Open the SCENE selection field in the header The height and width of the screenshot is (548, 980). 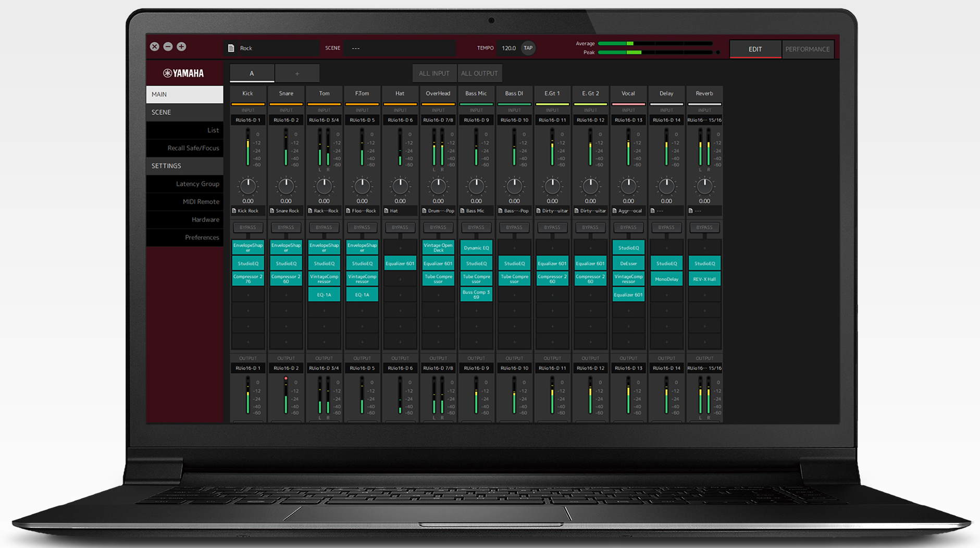pyautogui.click(x=399, y=48)
